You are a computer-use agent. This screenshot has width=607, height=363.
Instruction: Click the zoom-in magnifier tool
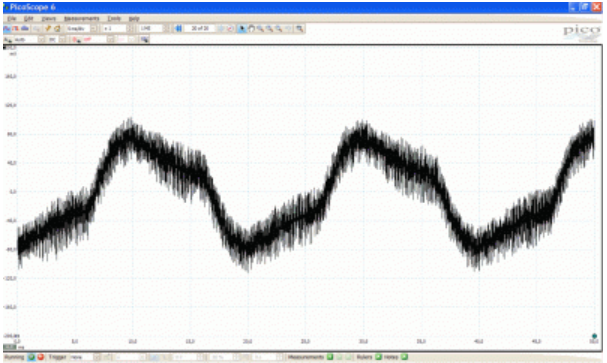point(260,28)
